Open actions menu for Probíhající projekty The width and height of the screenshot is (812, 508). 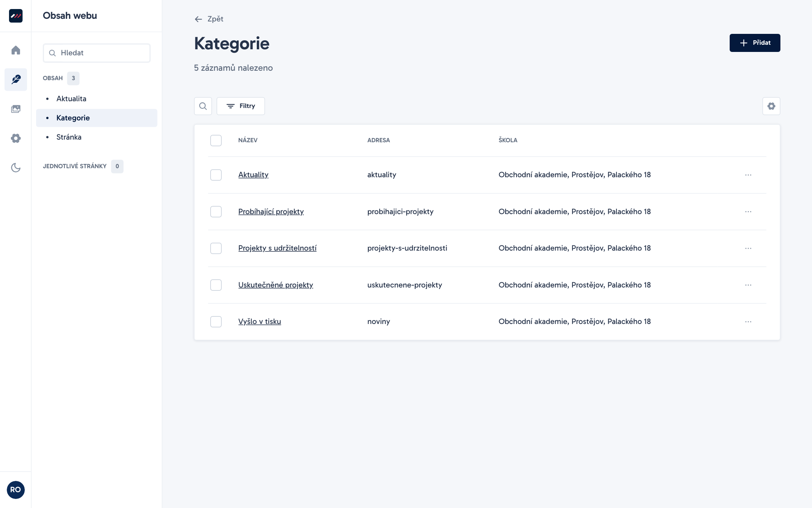748,212
